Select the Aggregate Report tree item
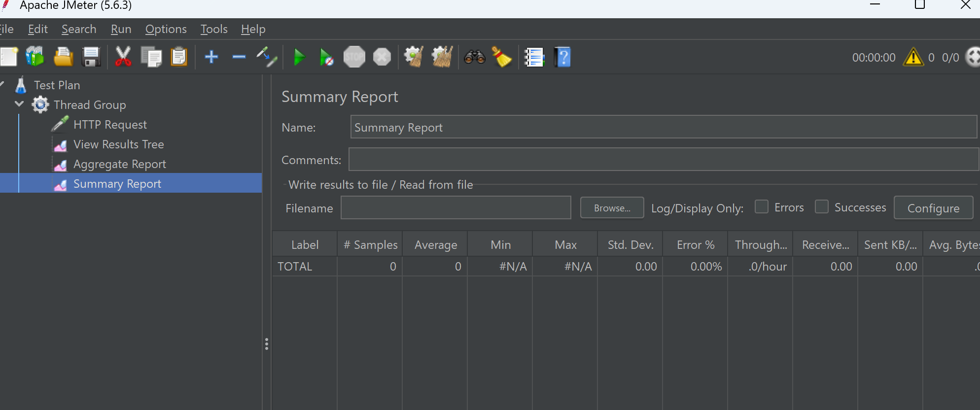The height and width of the screenshot is (410, 980). click(x=119, y=164)
